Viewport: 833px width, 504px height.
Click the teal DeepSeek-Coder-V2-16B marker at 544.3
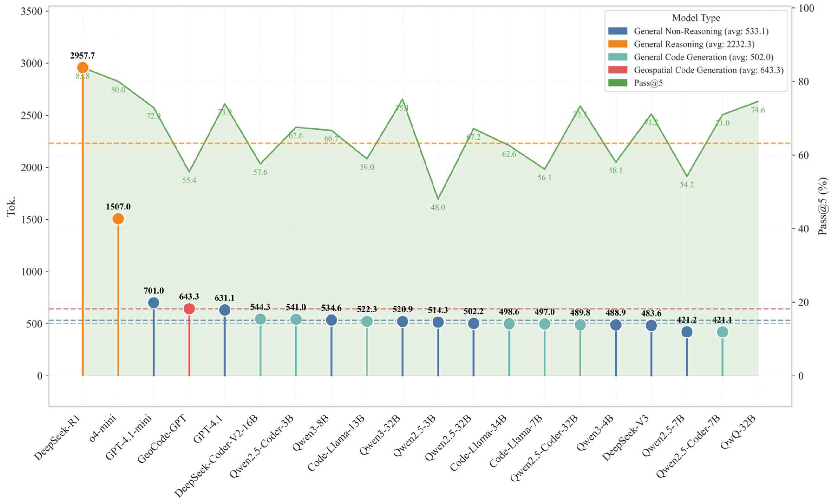point(260,319)
